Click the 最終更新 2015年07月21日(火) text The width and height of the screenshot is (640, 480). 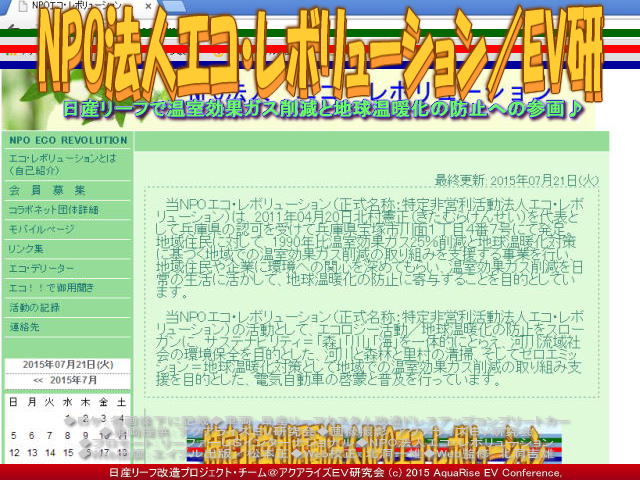[x=517, y=180]
